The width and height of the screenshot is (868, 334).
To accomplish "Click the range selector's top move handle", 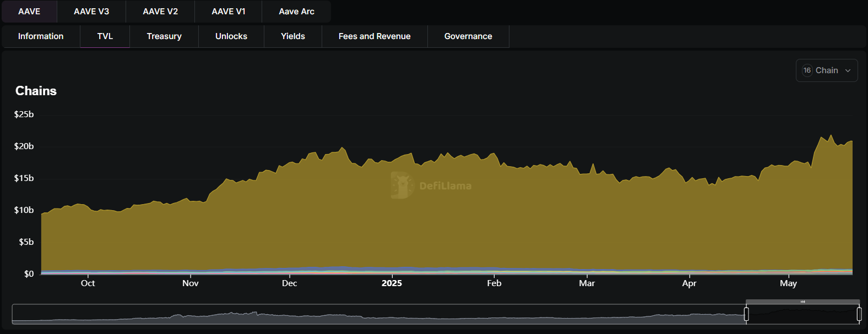I will pyautogui.click(x=802, y=302).
